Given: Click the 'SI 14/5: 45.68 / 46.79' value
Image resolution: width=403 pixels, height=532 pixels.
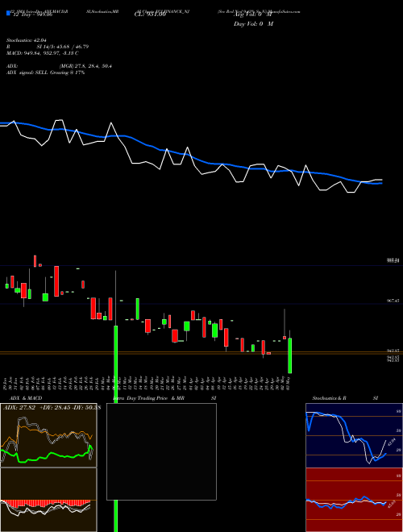Looking at the screenshot, I should point(63,47).
